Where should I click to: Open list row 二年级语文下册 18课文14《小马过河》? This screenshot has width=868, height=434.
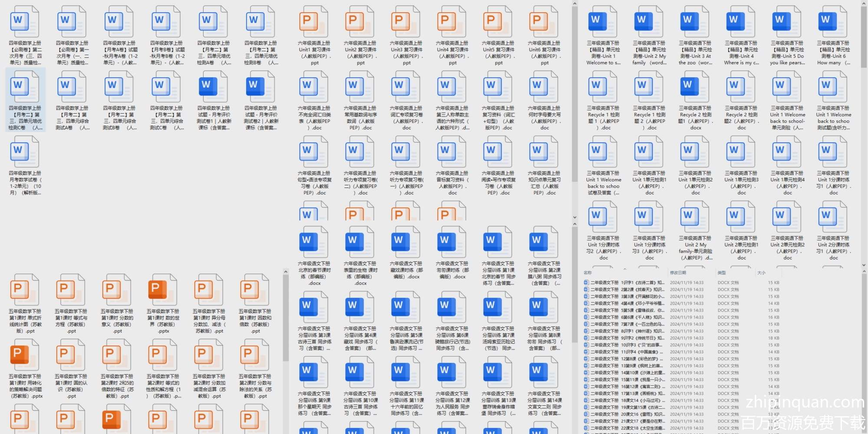(x=681, y=401)
